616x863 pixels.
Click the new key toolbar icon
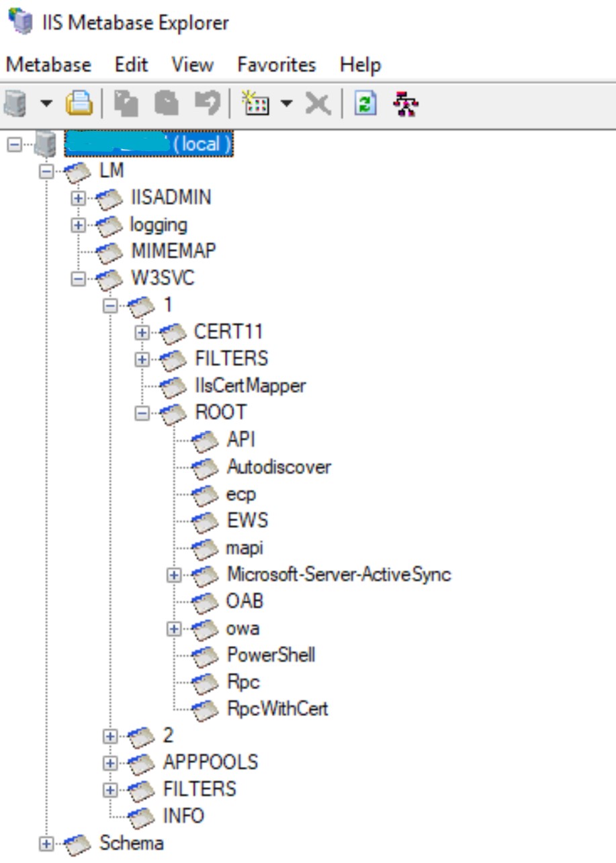click(x=255, y=104)
